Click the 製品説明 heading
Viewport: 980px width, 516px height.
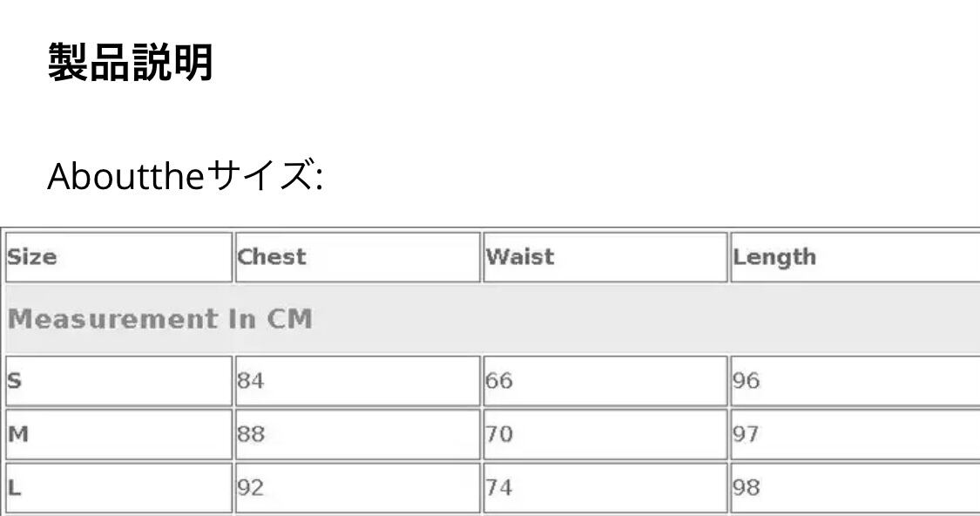(131, 63)
